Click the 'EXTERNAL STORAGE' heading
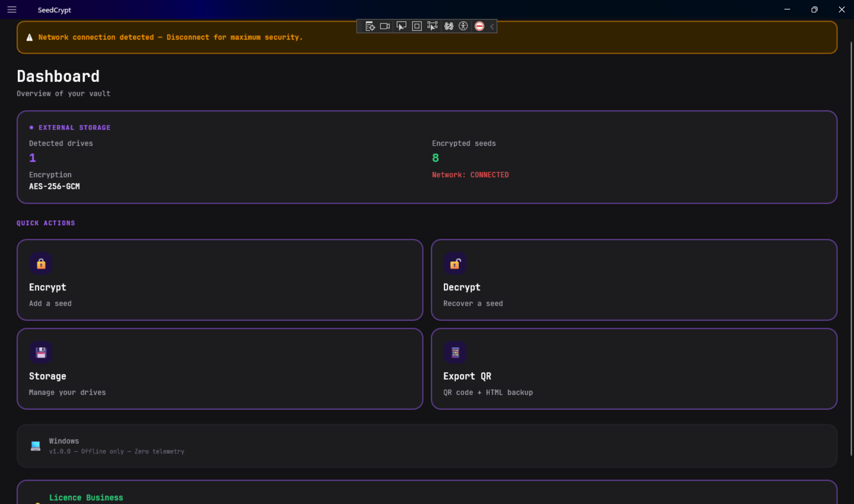 pyautogui.click(x=74, y=128)
